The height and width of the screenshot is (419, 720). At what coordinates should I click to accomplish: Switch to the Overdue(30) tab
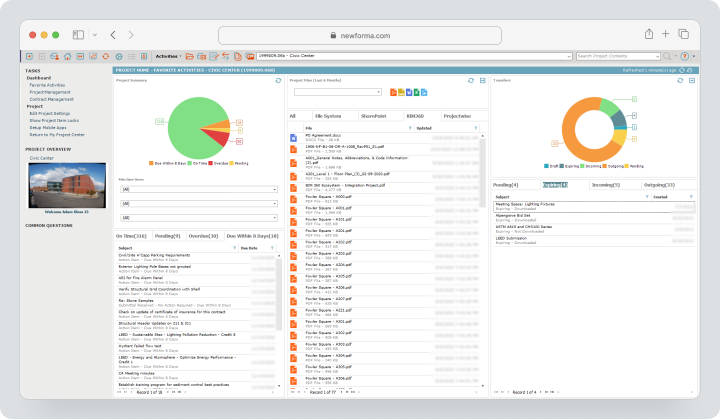[203, 236]
